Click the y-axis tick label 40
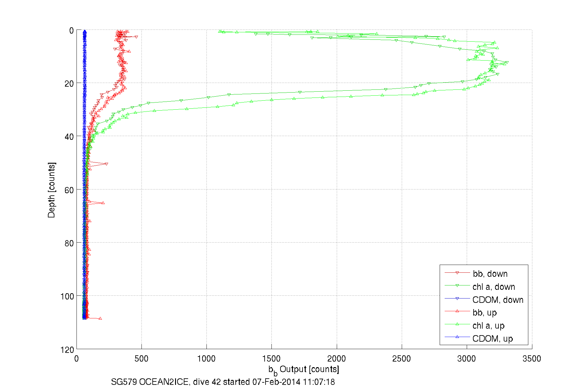 [x=69, y=137]
